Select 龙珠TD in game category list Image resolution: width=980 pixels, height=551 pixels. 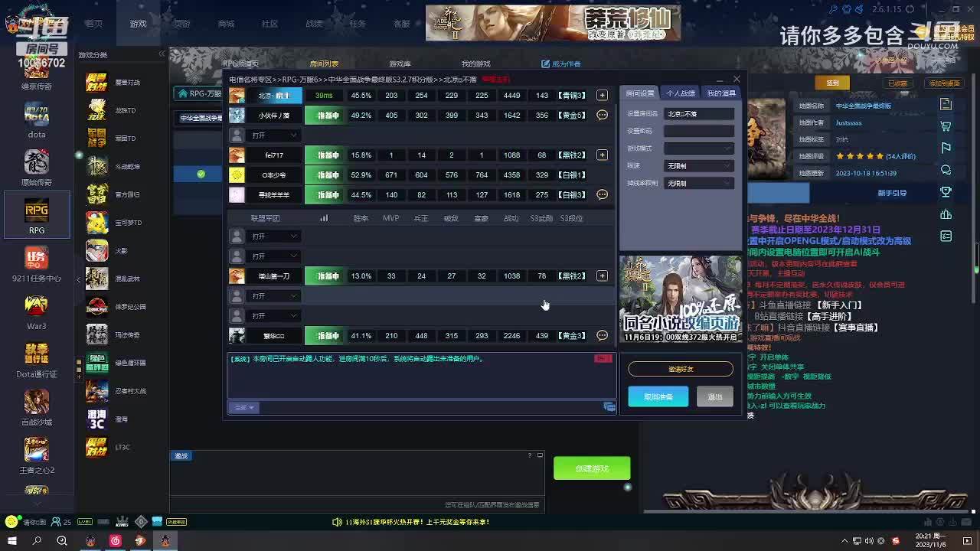click(113, 110)
